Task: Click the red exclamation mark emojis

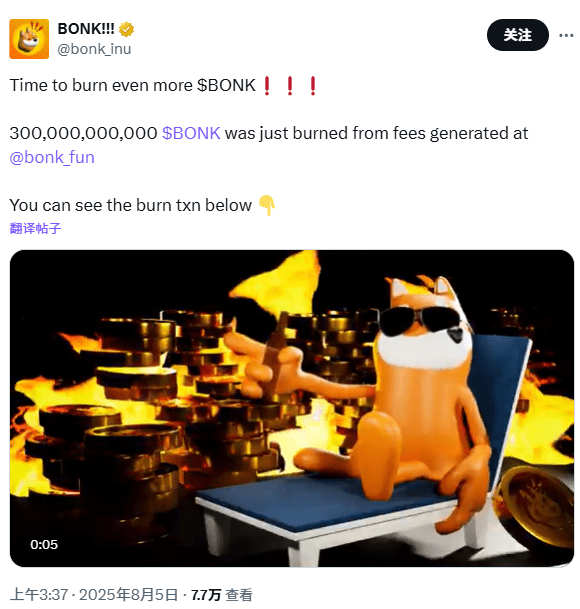Action: [x=290, y=86]
